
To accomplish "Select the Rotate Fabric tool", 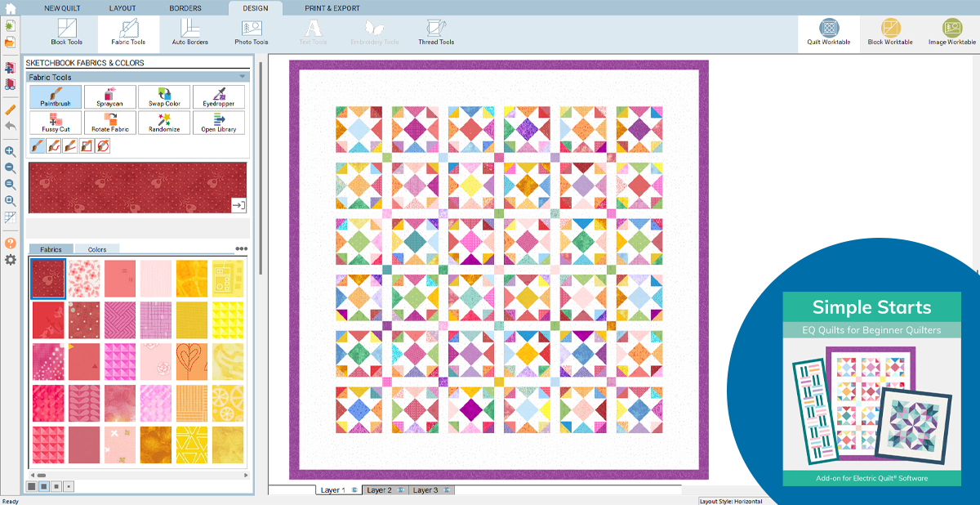I will click(109, 123).
